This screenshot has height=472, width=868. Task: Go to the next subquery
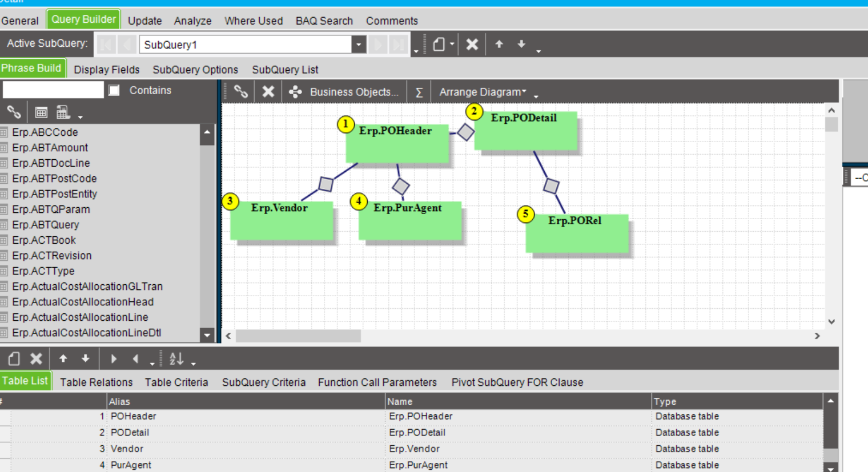point(377,45)
